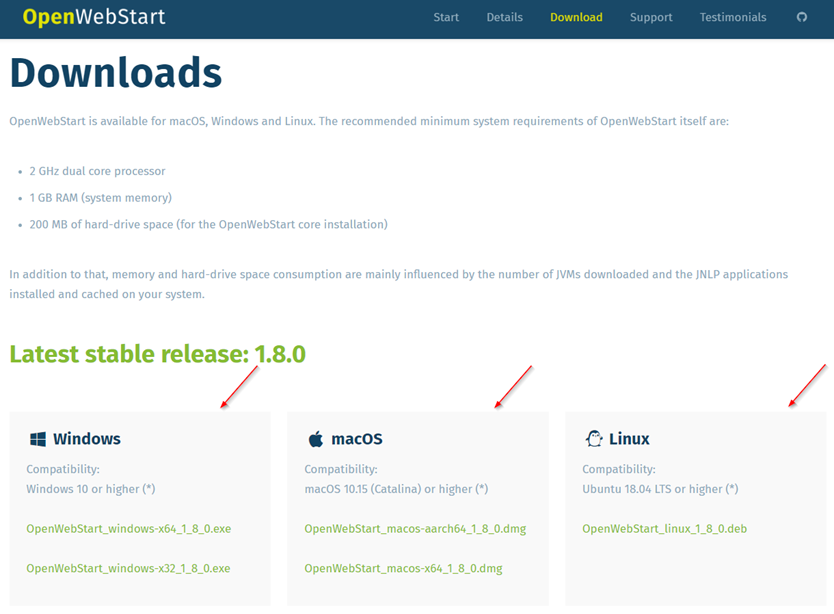Viewport: 834px width, 614px height.
Task: Click the Windows card title text
Action: click(87, 439)
